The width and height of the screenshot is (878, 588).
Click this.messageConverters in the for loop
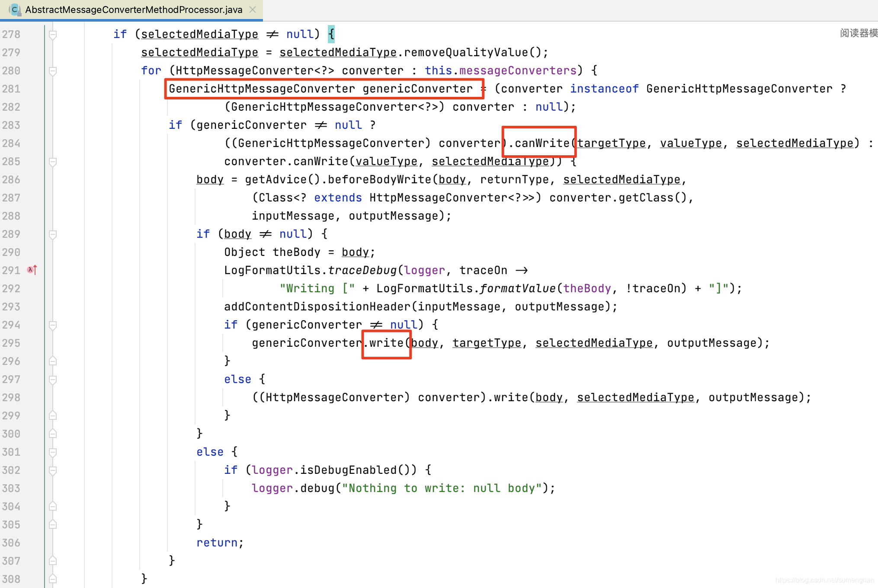pos(501,70)
